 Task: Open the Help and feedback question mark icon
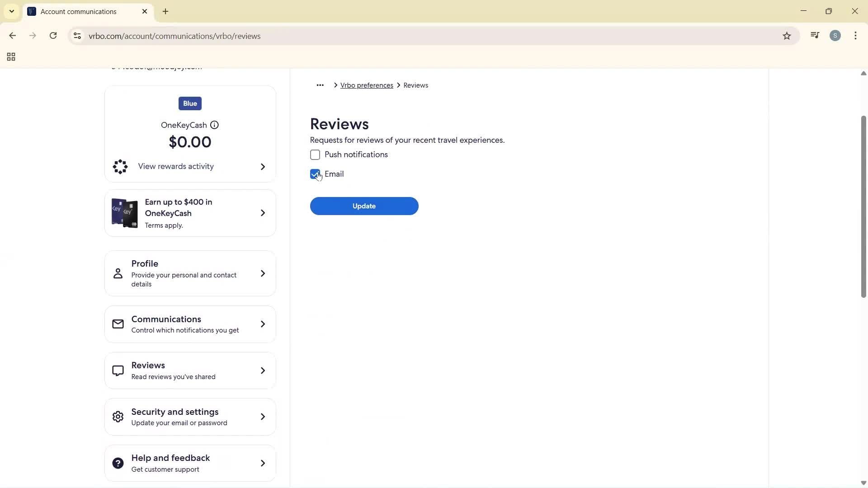tap(118, 463)
